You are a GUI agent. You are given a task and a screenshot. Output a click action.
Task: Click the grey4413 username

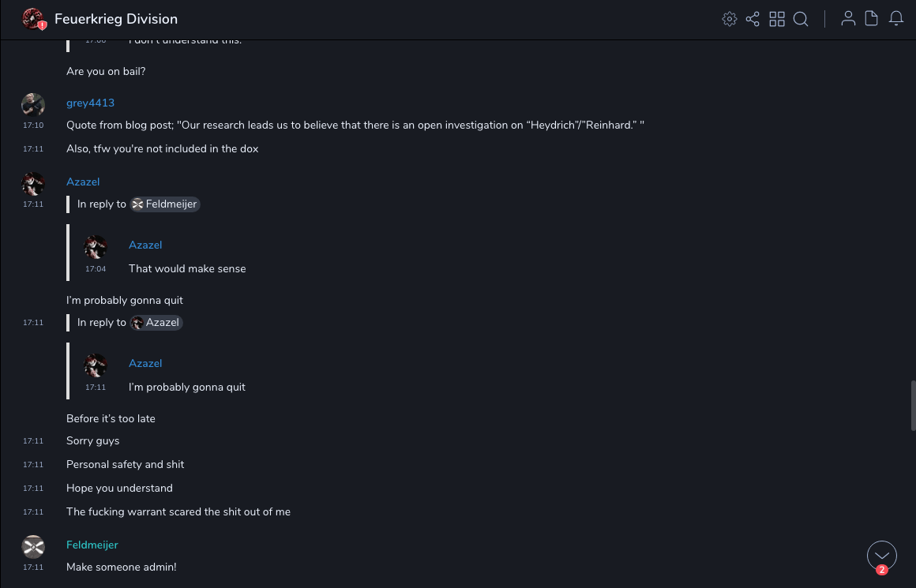pos(90,103)
